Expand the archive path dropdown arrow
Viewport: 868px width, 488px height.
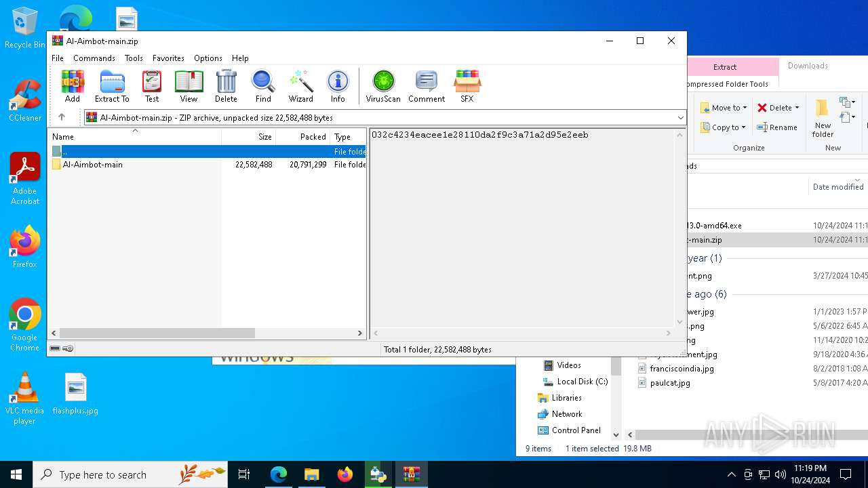click(680, 118)
